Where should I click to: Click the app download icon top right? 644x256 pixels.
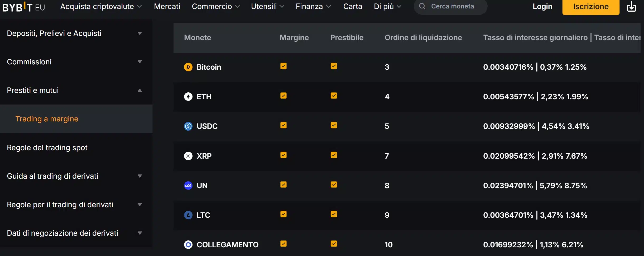click(631, 6)
